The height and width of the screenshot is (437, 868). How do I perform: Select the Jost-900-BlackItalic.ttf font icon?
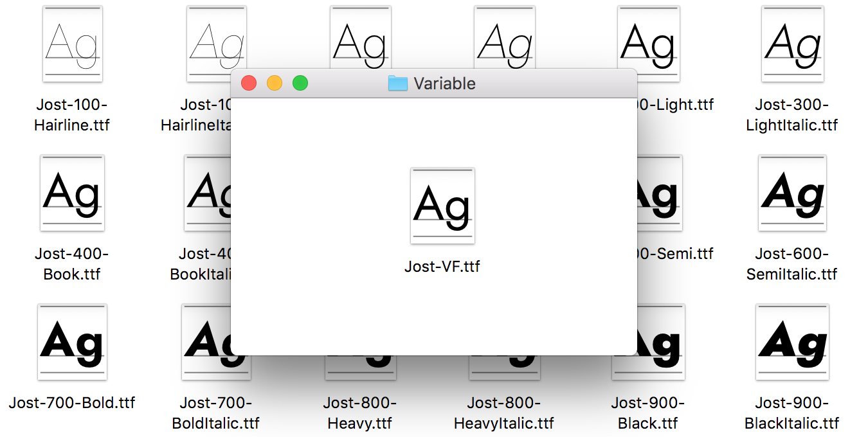coord(792,342)
